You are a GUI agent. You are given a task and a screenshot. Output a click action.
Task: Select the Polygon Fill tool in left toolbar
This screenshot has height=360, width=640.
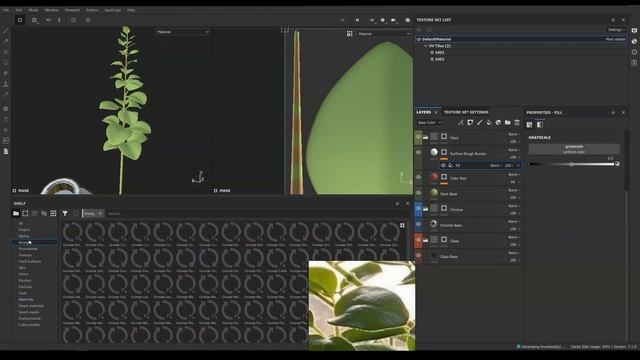[x=5, y=63]
